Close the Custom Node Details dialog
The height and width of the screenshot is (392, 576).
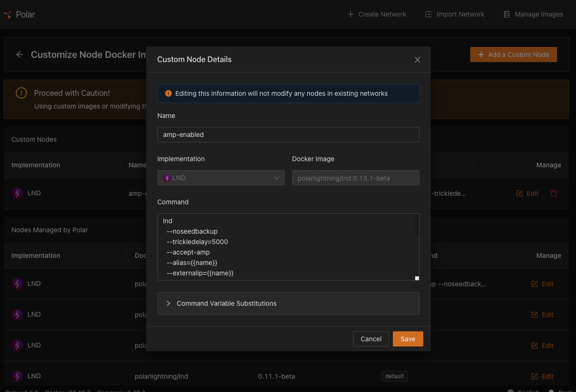click(x=418, y=60)
